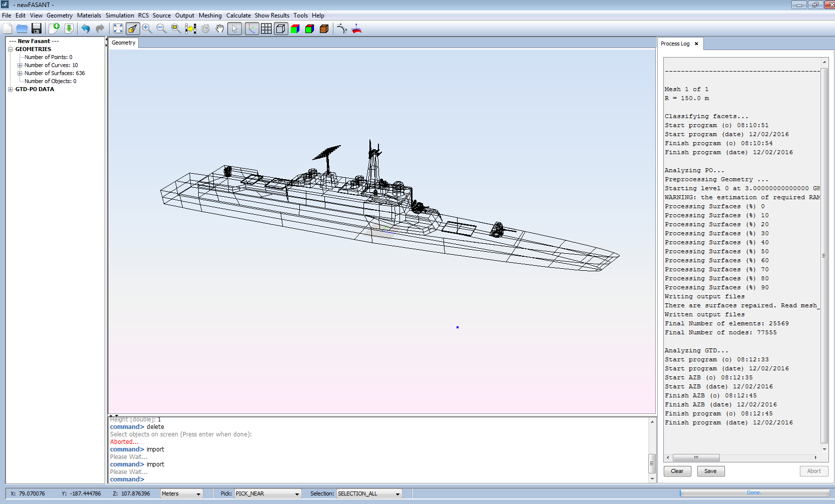Image resolution: width=835 pixels, height=504 pixels.
Task: Close the Process Log tab
Action: [x=696, y=44]
